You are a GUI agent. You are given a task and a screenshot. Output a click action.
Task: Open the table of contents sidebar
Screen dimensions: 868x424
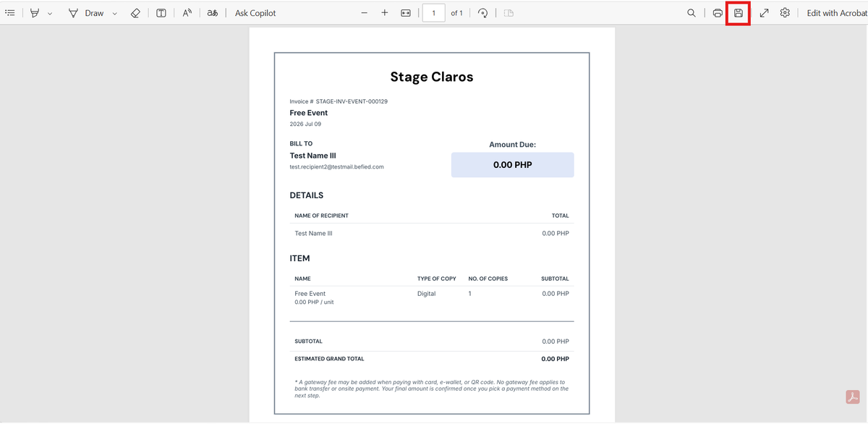tap(10, 13)
